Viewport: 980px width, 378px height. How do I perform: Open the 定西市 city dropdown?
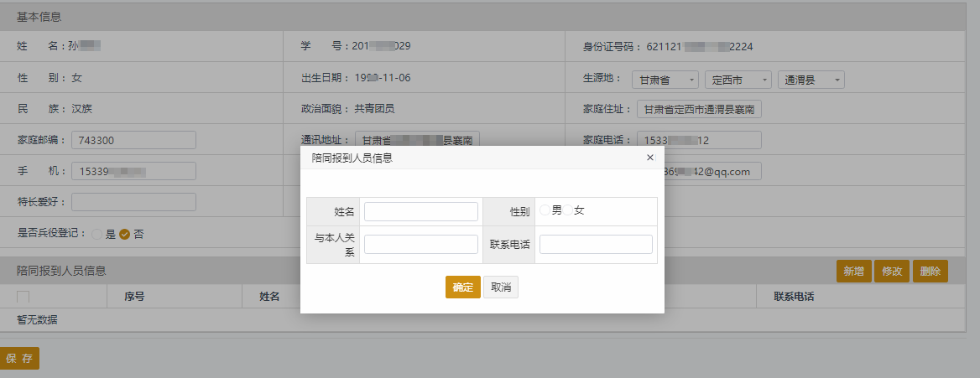pyautogui.click(x=738, y=80)
